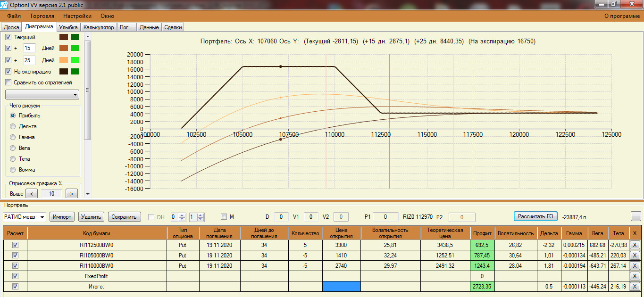644x297 pixels.
Task: Click the blue highlighted Итого price cell
Action: [x=341, y=286]
